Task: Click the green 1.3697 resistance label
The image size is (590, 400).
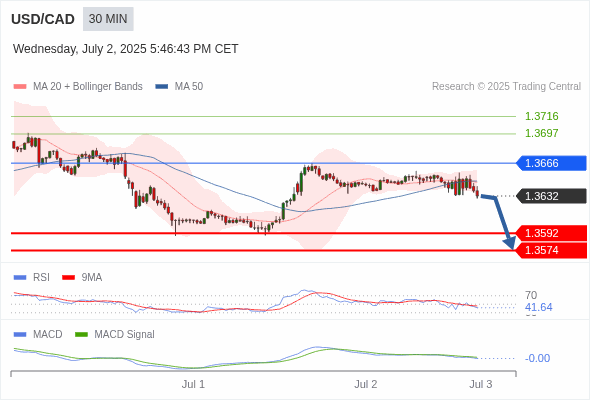Action: point(541,133)
